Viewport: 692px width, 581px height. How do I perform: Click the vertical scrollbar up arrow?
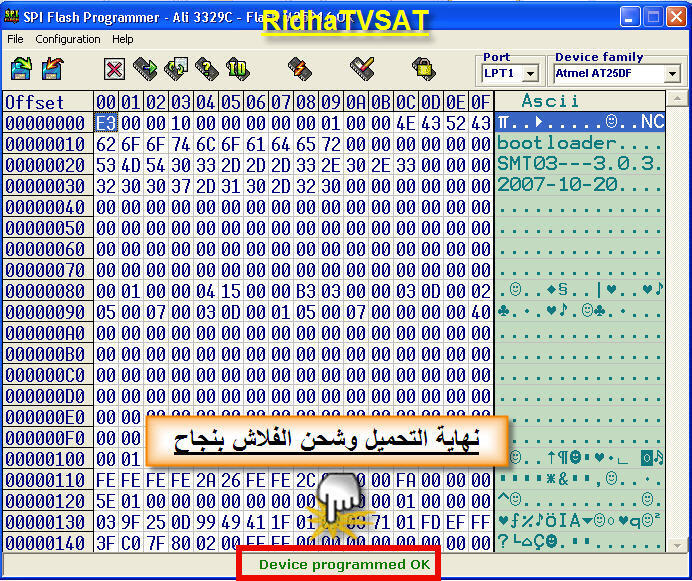click(x=675, y=100)
